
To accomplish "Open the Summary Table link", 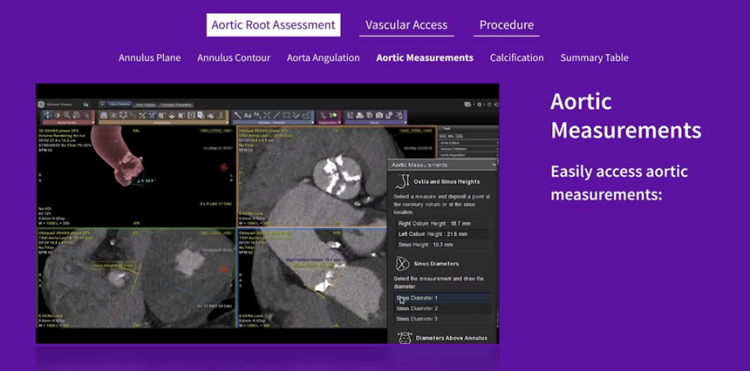I will (x=594, y=58).
